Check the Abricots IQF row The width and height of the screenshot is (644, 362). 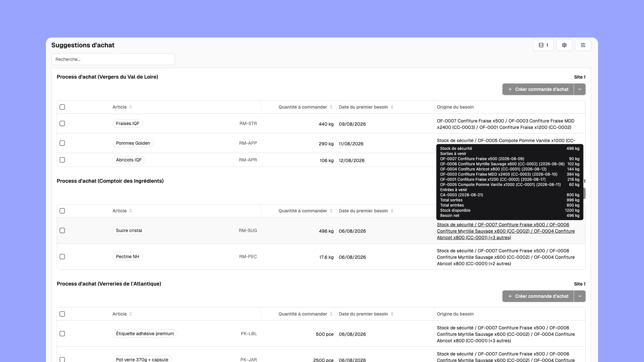62,160
